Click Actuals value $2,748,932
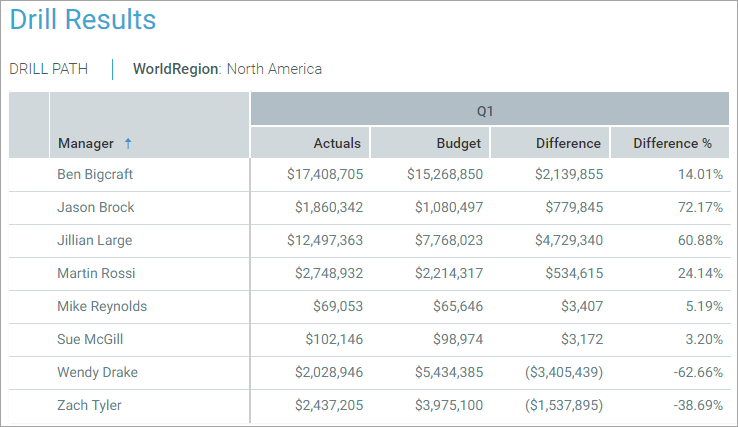The width and height of the screenshot is (738, 427). 329,273
